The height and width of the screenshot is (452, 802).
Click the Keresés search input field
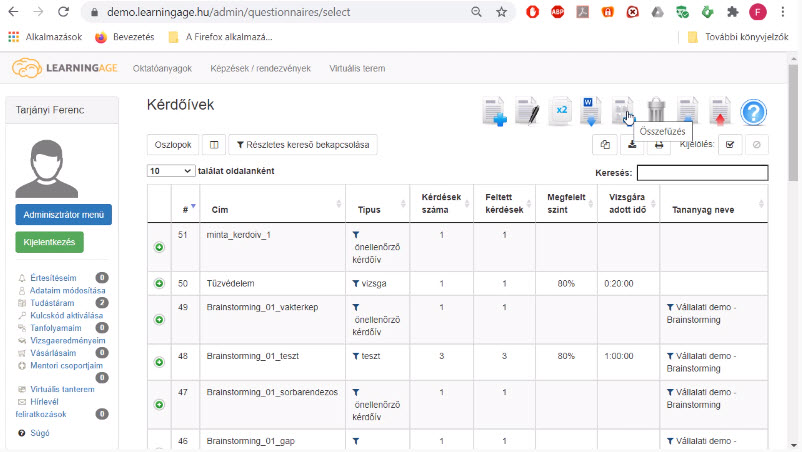[702, 173]
